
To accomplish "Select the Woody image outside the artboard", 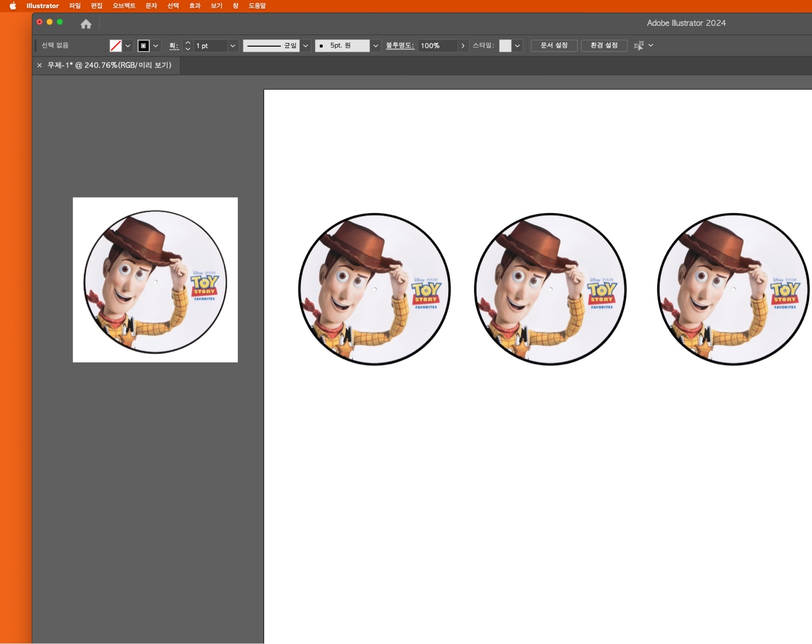I will coord(155,280).
